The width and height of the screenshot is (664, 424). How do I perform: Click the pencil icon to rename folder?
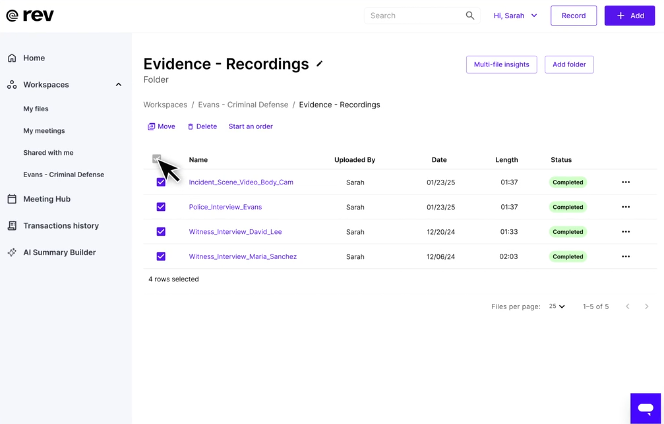320,64
